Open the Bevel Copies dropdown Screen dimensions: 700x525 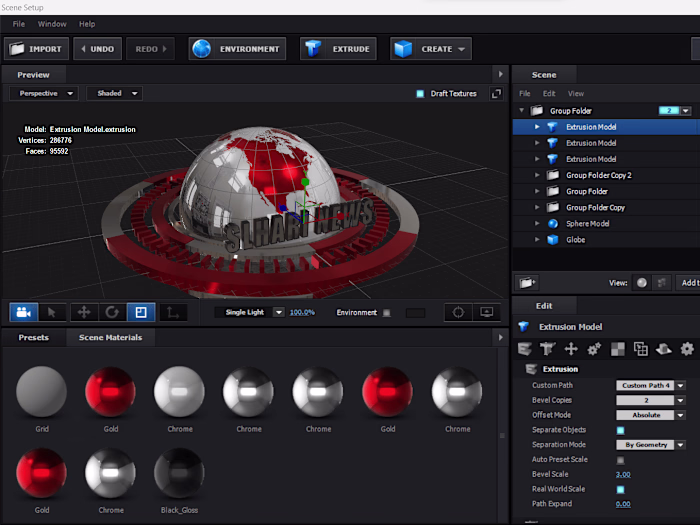pos(650,400)
